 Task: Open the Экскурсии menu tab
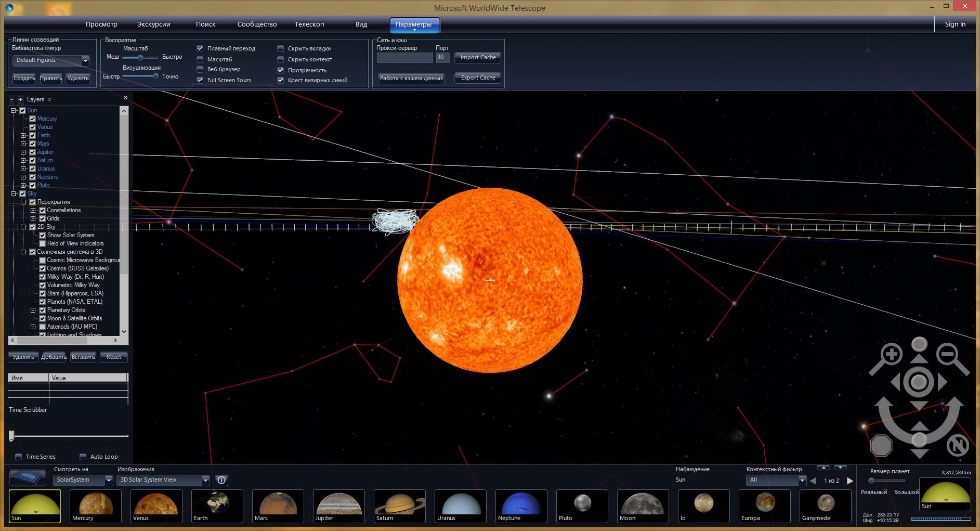(153, 24)
